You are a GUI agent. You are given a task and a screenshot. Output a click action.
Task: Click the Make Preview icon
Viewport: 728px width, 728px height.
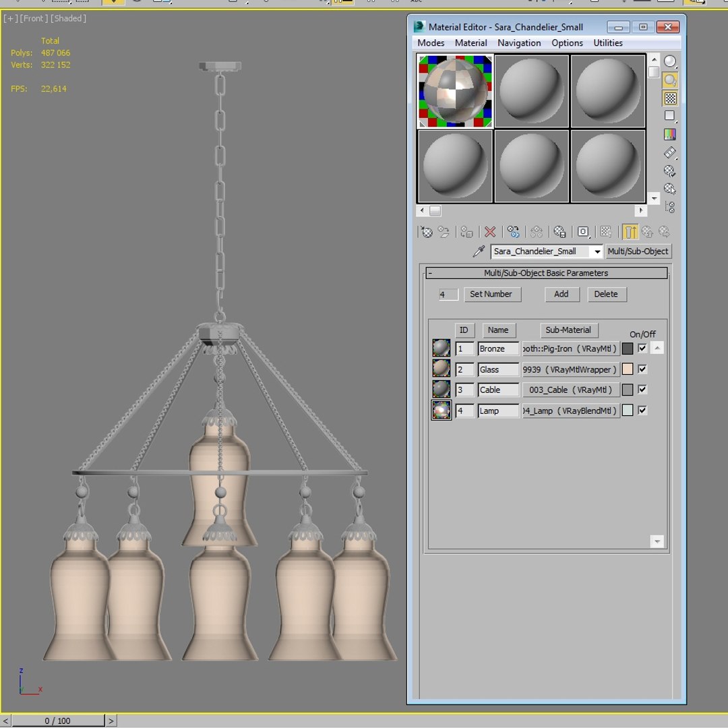(669, 152)
